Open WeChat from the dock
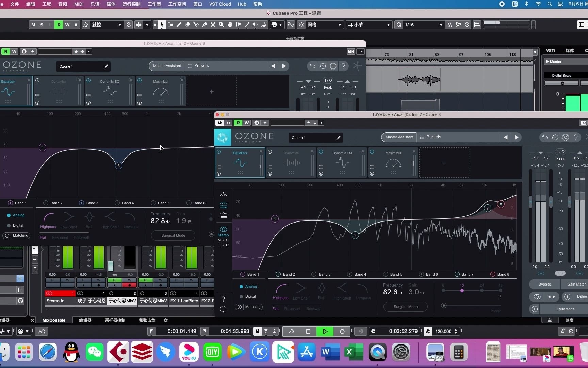Viewport: 588px width, 368px height. tap(95, 352)
